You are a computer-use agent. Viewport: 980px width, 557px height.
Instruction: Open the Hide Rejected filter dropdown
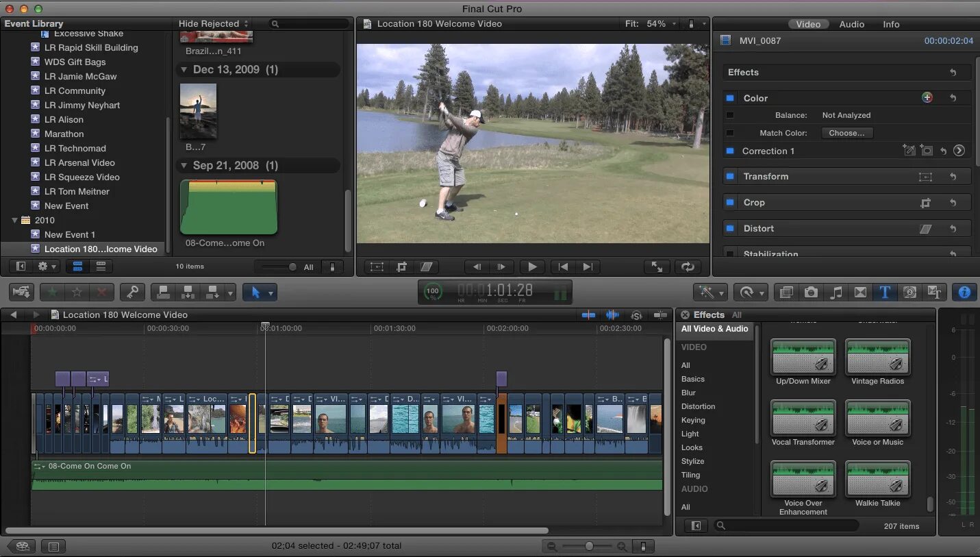tap(214, 24)
